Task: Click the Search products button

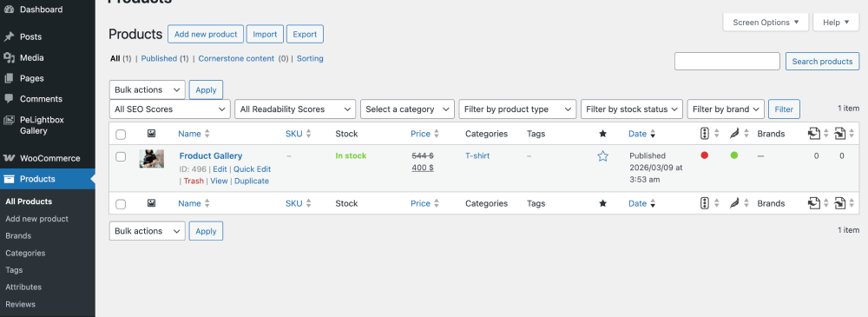Action: [x=823, y=62]
